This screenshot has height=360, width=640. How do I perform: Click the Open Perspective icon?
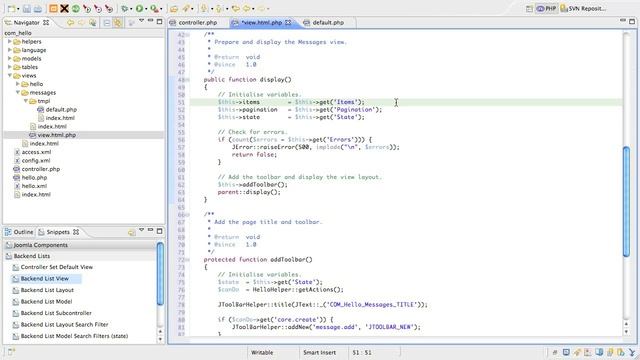pyautogui.click(x=529, y=9)
